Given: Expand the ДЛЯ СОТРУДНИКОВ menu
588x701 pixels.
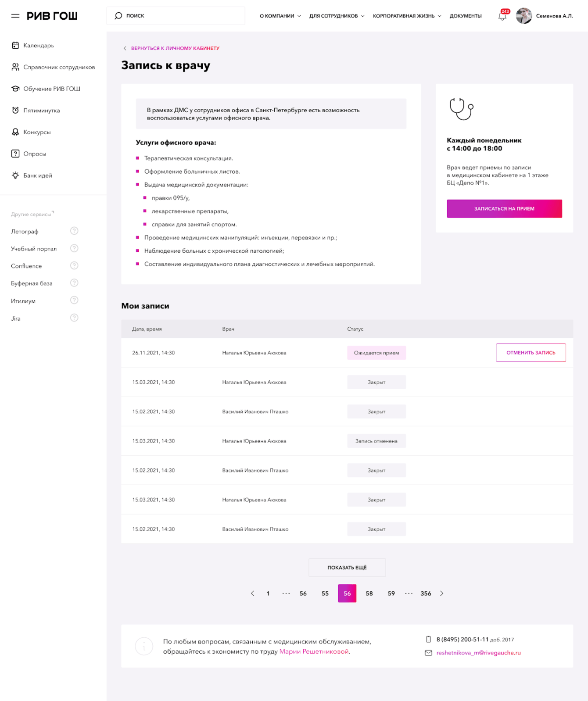Looking at the screenshot, I should (337, 16).
